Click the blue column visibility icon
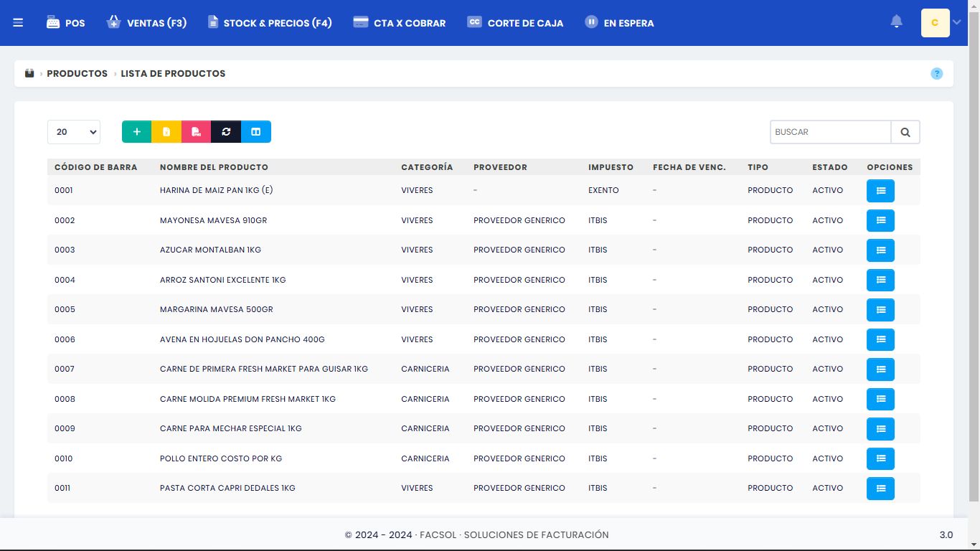Image resolution: width=980 pixels, height=551 pixels. (256, 132)
